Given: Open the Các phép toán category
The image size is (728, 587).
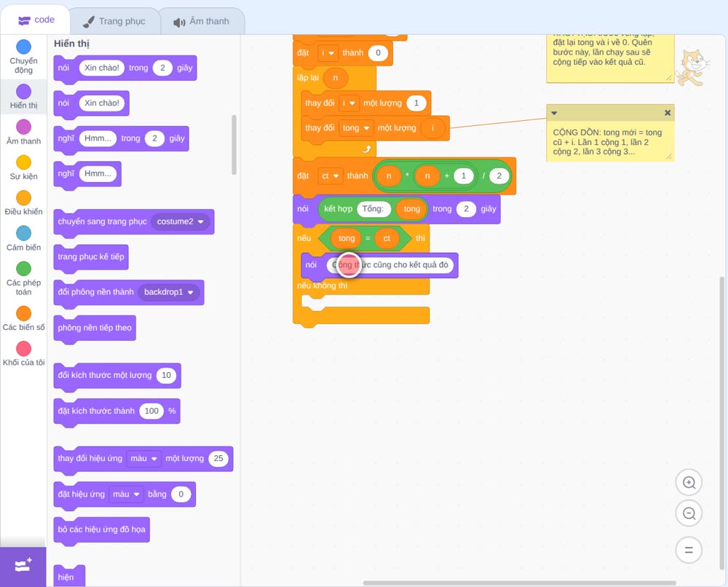Looking at the screenshot, I should [23, 279].
